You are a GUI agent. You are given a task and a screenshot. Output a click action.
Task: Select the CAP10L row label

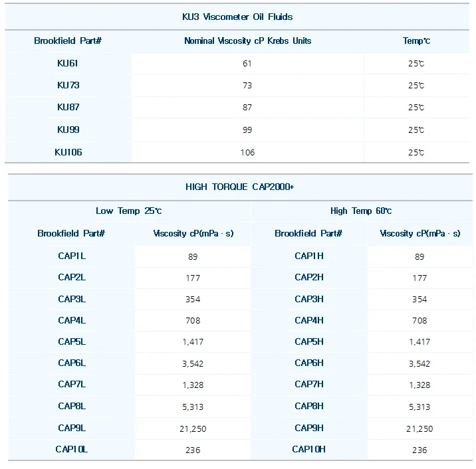71,450
